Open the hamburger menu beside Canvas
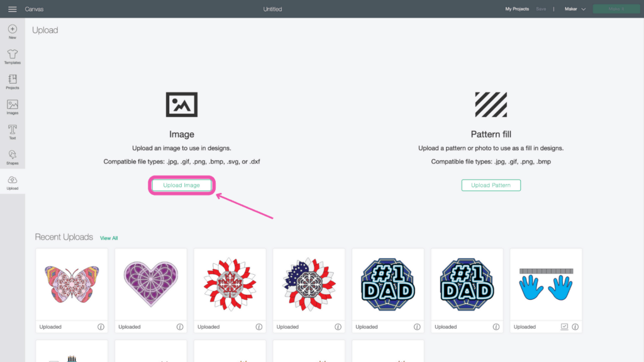The width and height of the screenshot is (644, 362). coord(13,9)
